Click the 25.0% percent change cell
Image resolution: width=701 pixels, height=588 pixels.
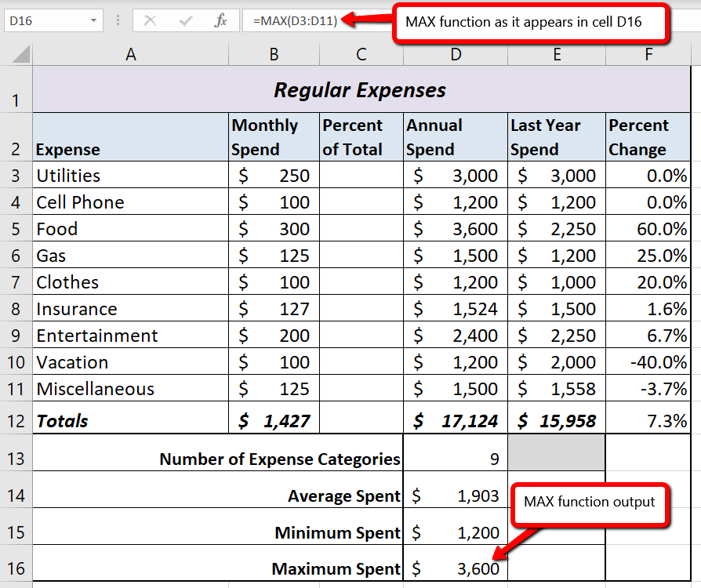coord(648,255)
